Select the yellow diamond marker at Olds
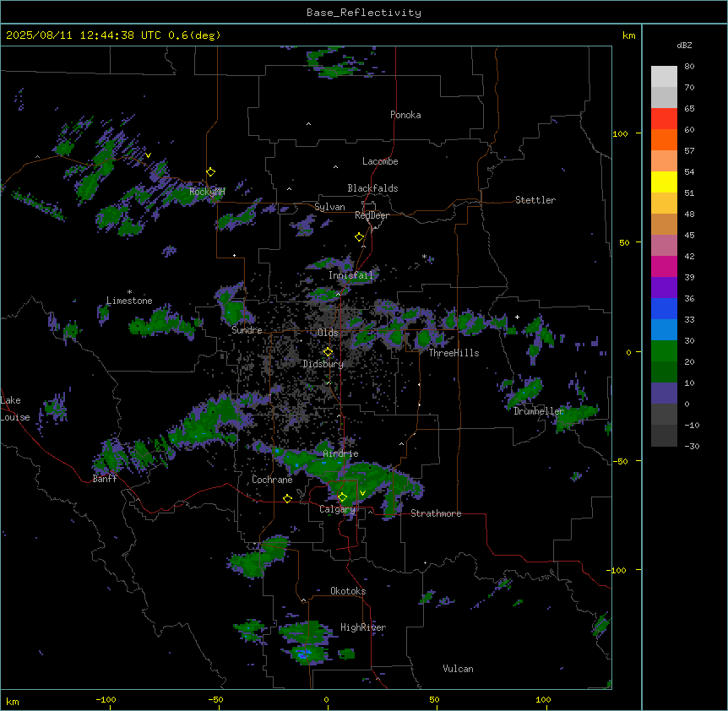 [328, 352]
